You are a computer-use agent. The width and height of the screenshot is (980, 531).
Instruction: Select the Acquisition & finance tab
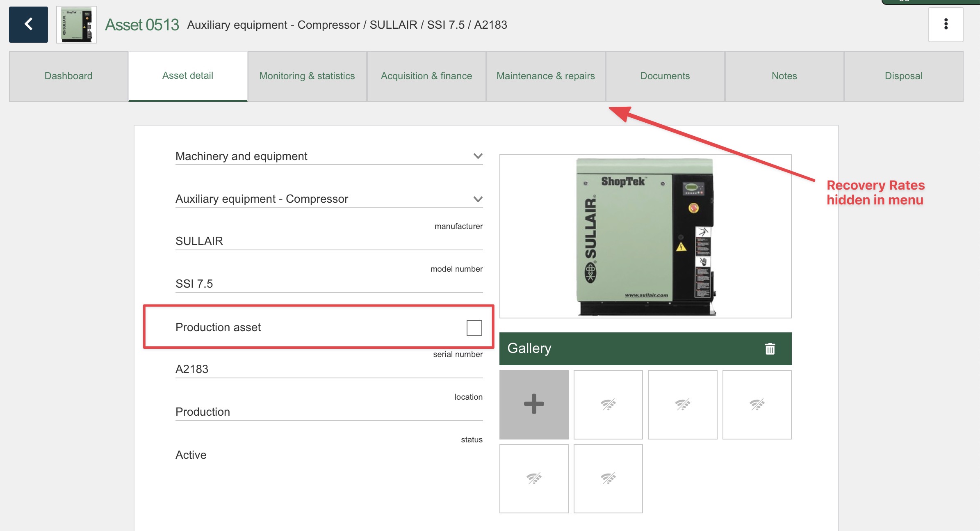426,76
